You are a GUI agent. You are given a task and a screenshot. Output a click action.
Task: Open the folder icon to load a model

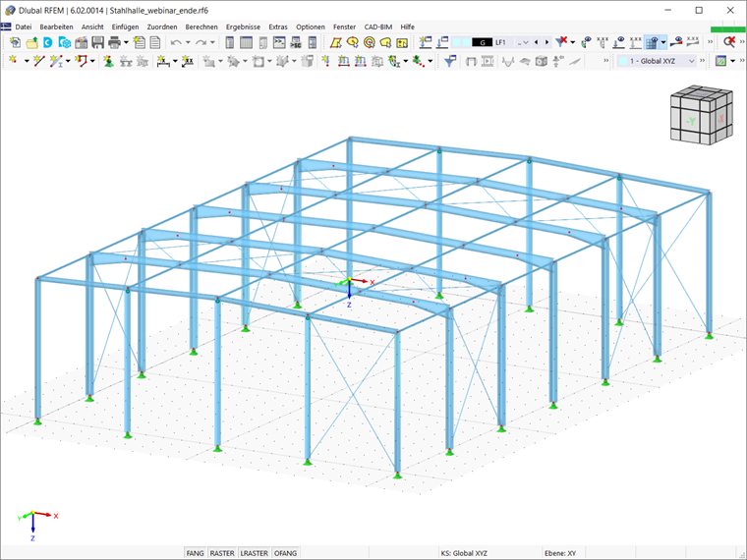31,42
